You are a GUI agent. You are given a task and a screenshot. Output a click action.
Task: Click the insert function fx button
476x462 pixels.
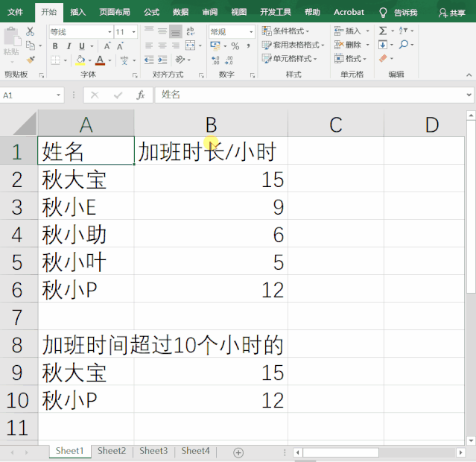[141, 95]
